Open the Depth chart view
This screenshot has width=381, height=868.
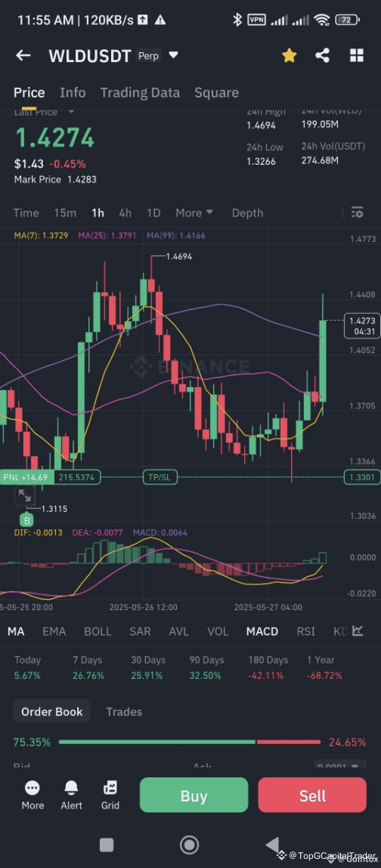click(247, 213)
